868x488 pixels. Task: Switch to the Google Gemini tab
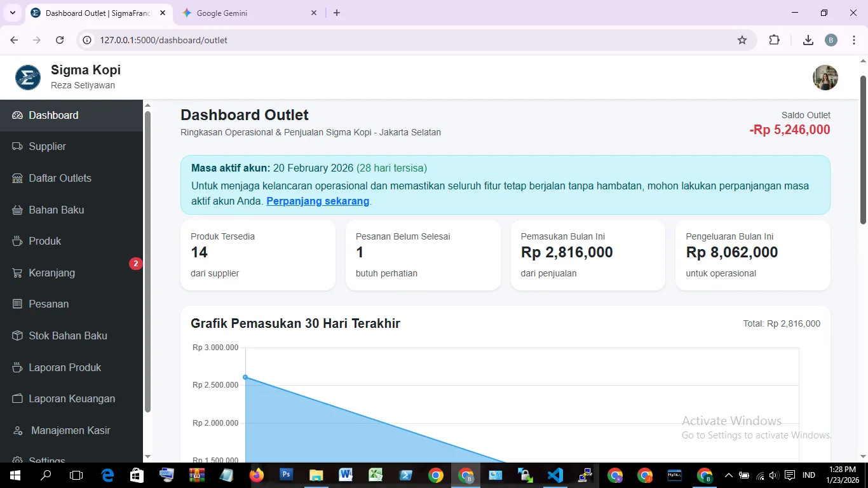249,13
